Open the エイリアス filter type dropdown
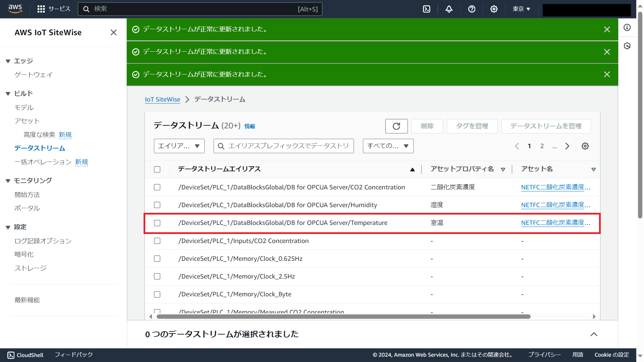 tap(179, 146)
